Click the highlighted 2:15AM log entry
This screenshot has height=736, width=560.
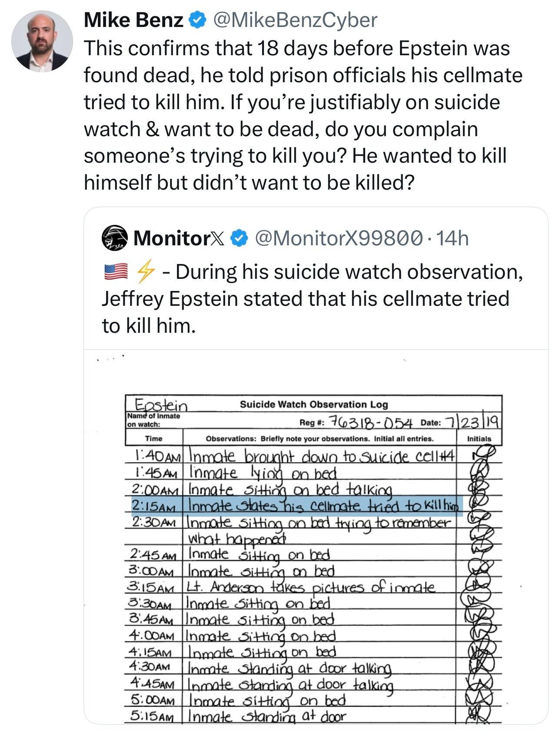click(297, 506)
